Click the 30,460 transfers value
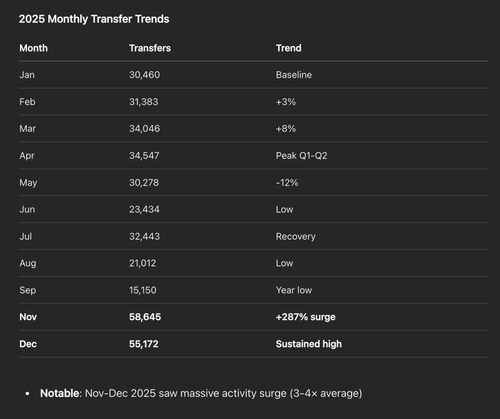Image resolution: width=500 pixels, height=419 pixels. pyautogui.click(x=145, y=75)
